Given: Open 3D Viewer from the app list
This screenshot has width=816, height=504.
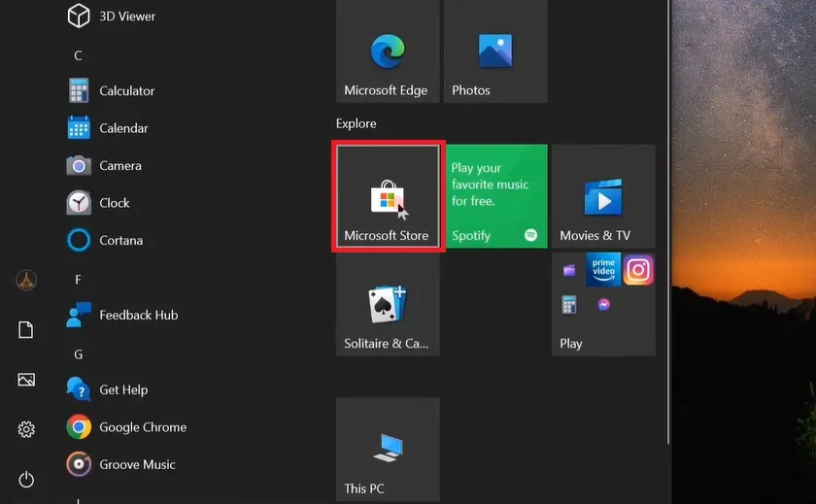Looking at the screenshot, I should 112,17.
